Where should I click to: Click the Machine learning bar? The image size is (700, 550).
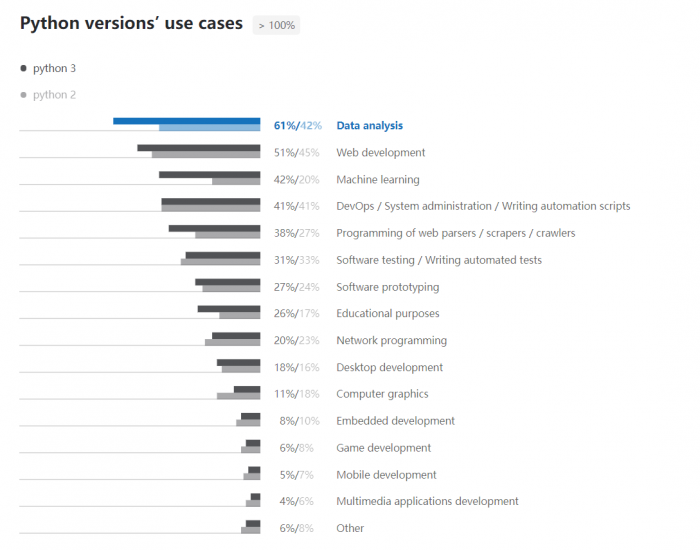point(210,175)
